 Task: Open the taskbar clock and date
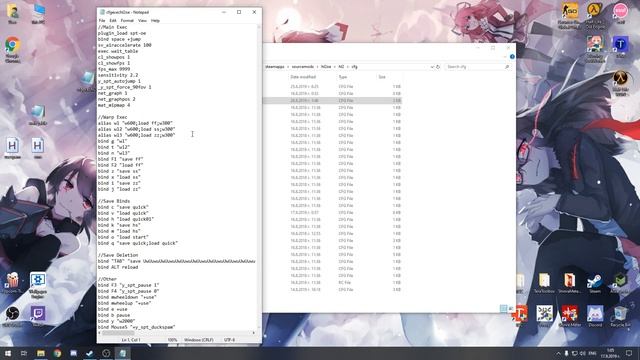pyautogui.click(x=610, y=353)
